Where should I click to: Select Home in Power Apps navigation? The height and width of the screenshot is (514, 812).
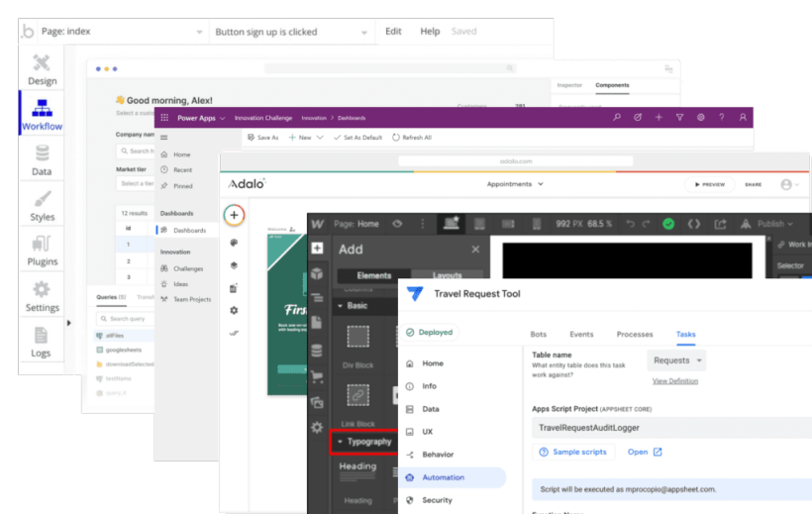pyautogui.click(x=176, y=154)
